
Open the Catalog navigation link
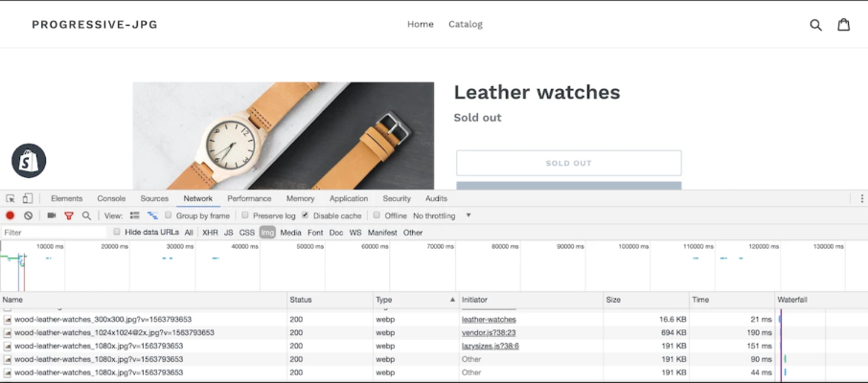[x=466, y=24]
